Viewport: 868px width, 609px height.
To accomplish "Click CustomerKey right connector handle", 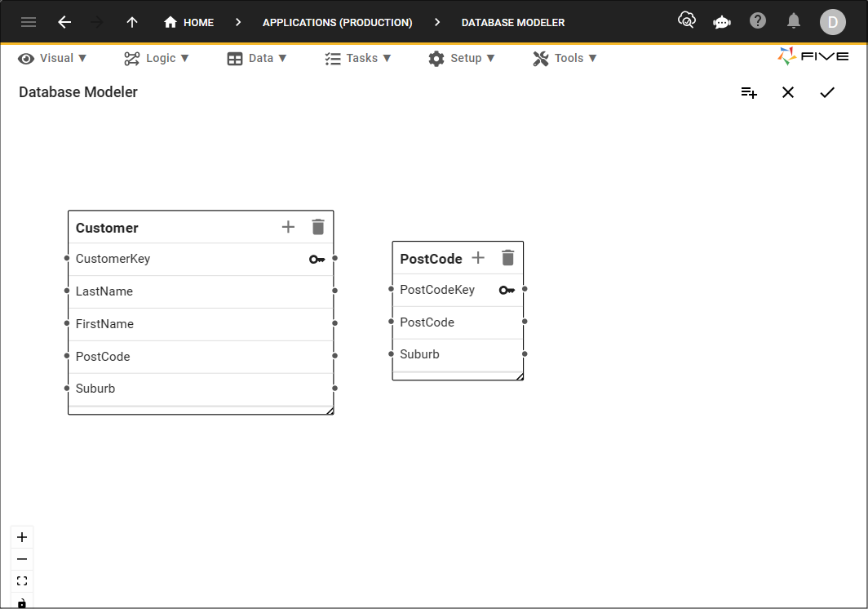I will click(335, 258).
